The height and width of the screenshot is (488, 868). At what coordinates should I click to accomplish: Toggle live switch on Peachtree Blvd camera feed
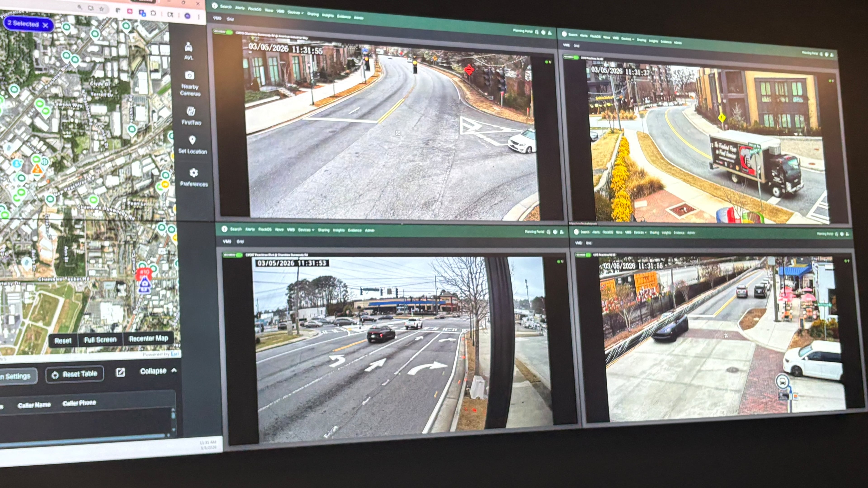[233, 255]
